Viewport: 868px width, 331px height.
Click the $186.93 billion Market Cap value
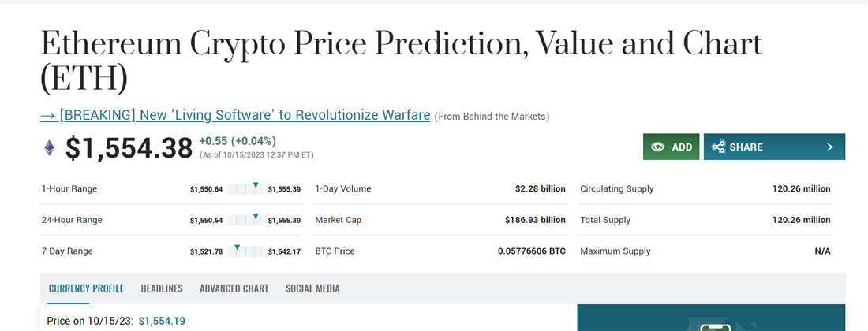(535, 220)
